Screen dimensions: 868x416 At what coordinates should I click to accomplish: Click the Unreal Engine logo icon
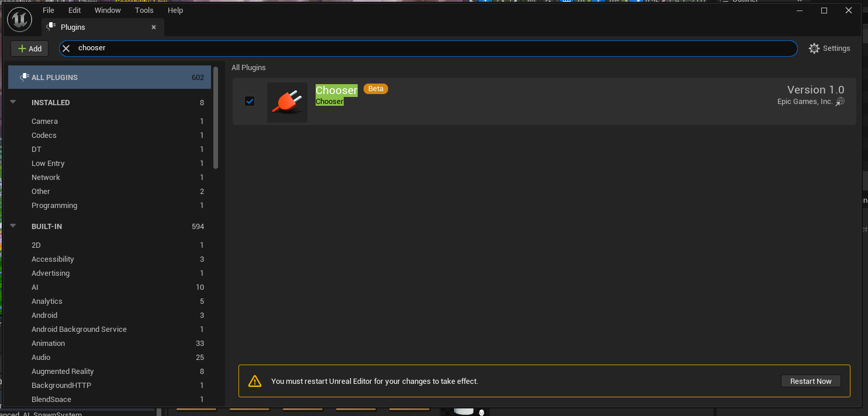click(19, 20)
